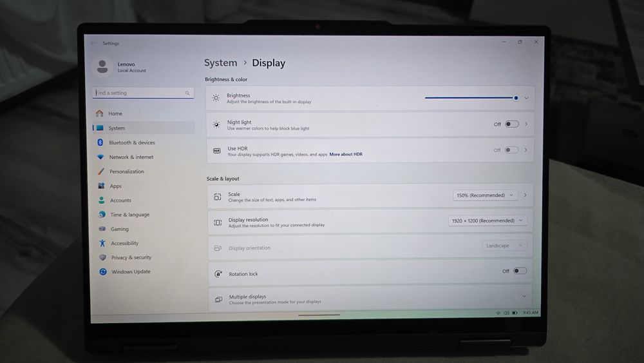Click the Brightness slider thumb
This screenshot has height=363, width=644.
click(516, 98)
